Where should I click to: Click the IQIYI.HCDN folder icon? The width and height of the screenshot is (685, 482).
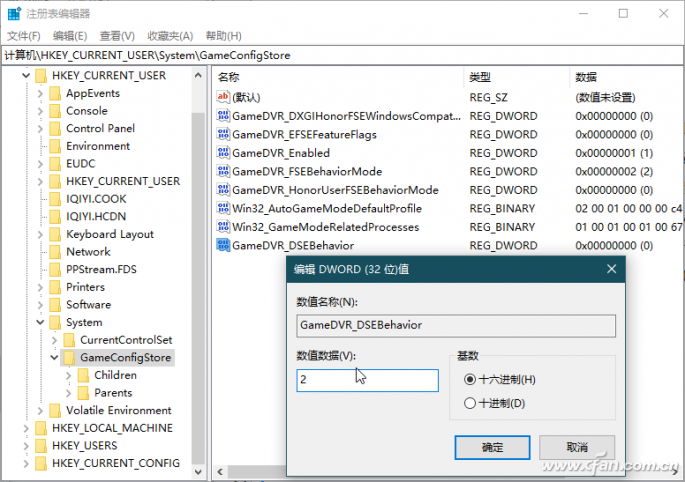point(55,216)
